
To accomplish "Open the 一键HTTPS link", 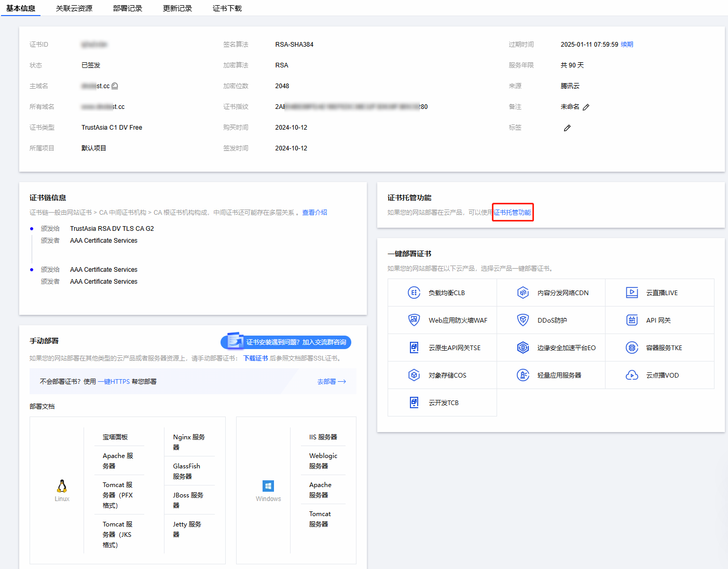I will [x=114, y=382].
